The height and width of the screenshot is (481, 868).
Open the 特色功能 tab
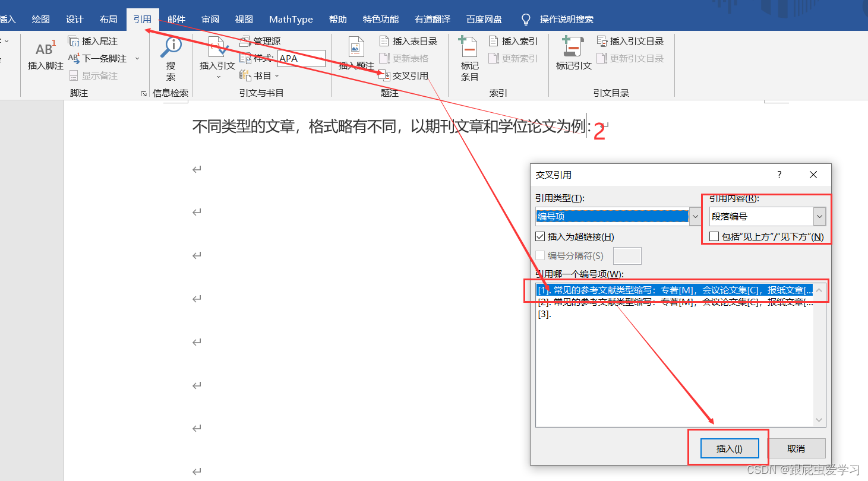381,20
